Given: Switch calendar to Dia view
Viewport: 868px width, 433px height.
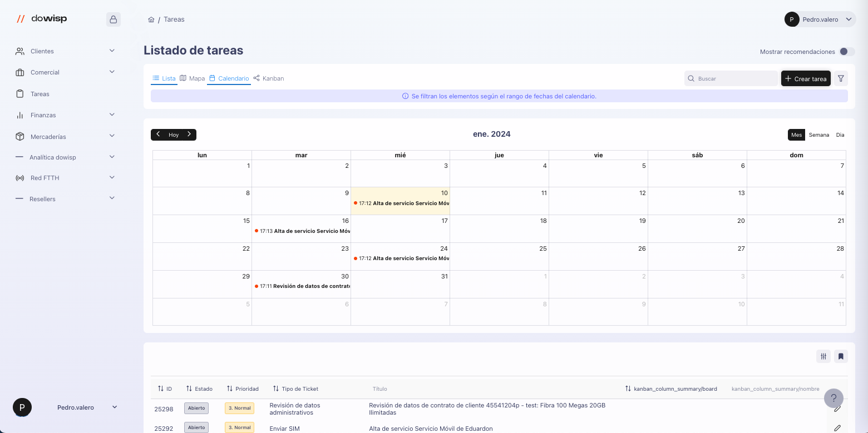Looking at the screenshot, I should [x=840, y=135].
